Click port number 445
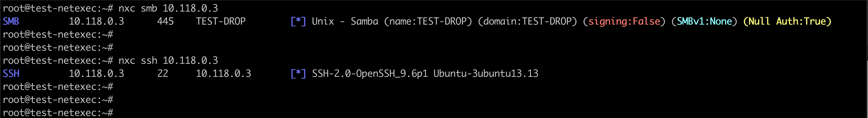This screenshot has width=868, height=118. pos(166,21)
